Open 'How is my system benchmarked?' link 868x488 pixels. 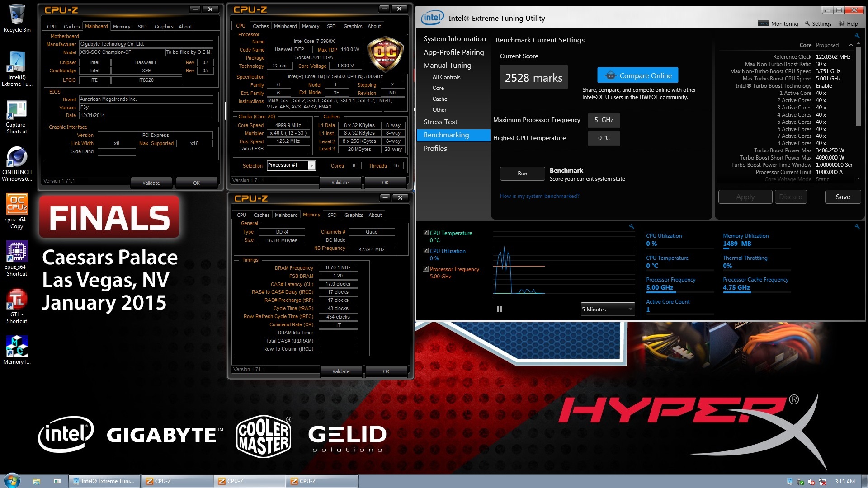(x=539, y=196)
